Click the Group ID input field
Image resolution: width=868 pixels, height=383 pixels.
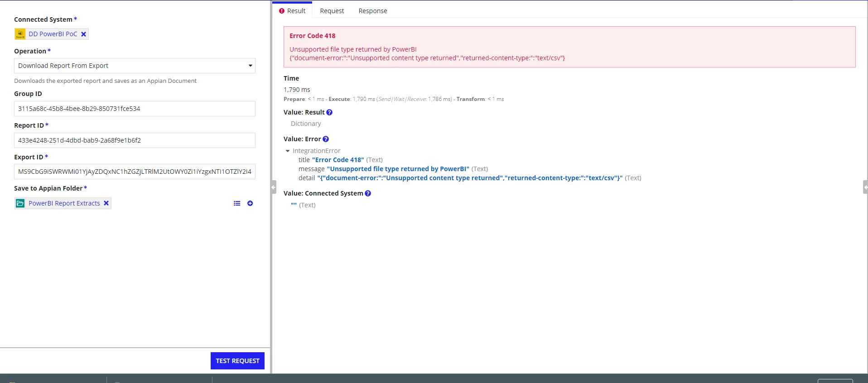pos(135,109)
